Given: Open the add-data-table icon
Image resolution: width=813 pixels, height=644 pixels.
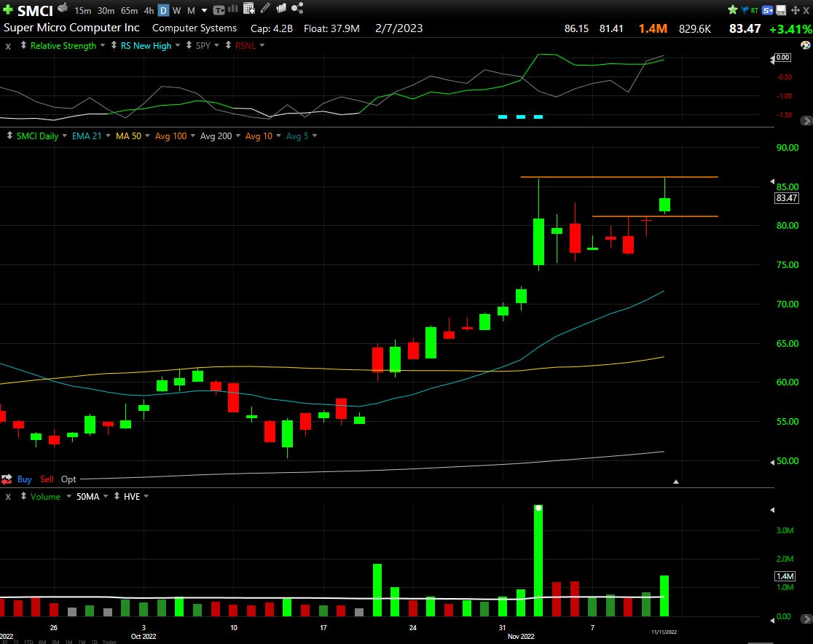Looking at the screenshot, I should coord(249,8).
